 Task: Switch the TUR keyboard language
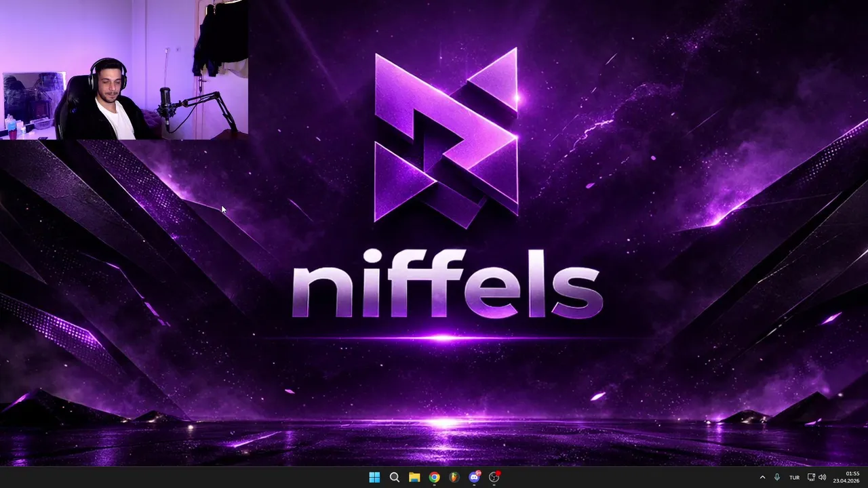[794, 477]
